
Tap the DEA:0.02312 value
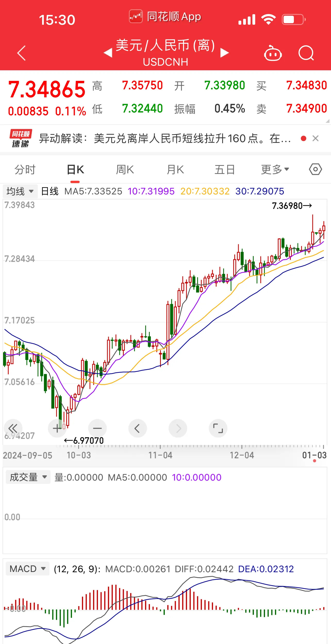coord(266,569)
